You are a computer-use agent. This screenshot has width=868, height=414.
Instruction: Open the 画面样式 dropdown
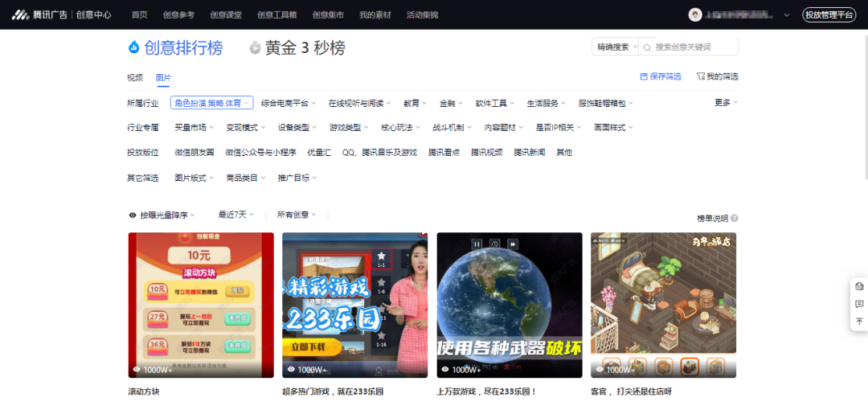614,128
